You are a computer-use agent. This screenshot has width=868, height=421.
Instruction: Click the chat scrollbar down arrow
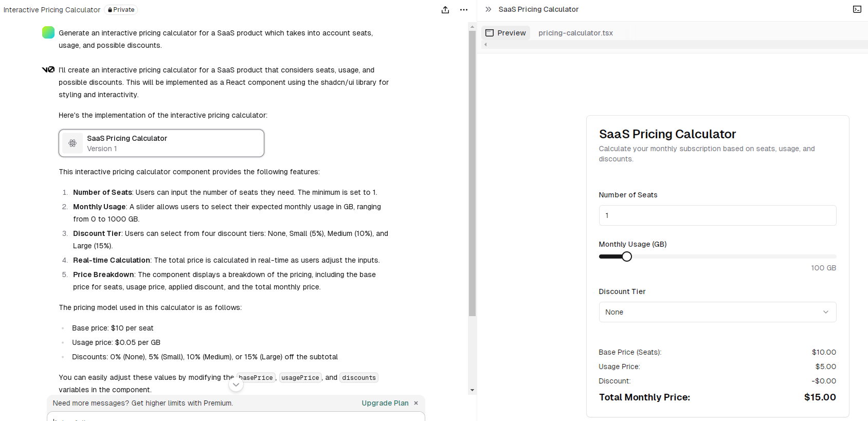(472, 390)
